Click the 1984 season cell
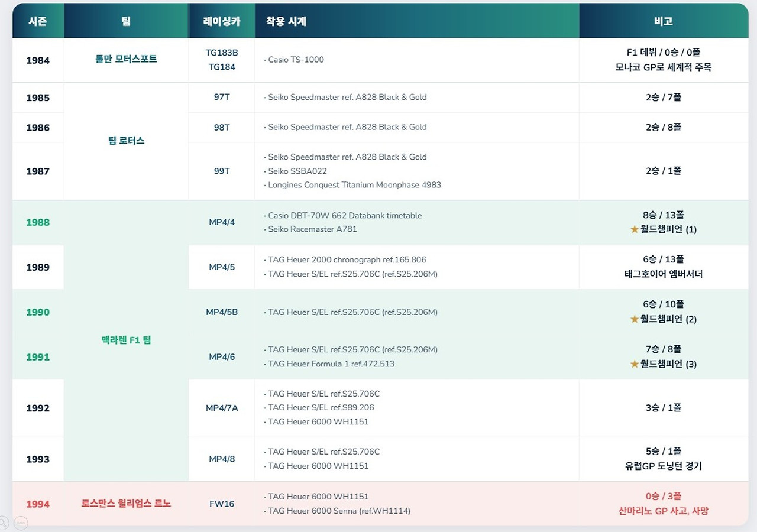The image size is (757, 532). [38, 60]
